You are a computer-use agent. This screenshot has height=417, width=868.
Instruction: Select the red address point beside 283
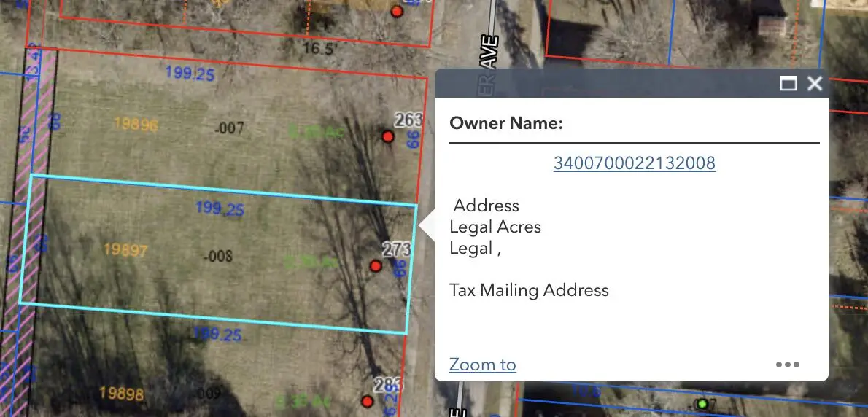tap(368, 402)
